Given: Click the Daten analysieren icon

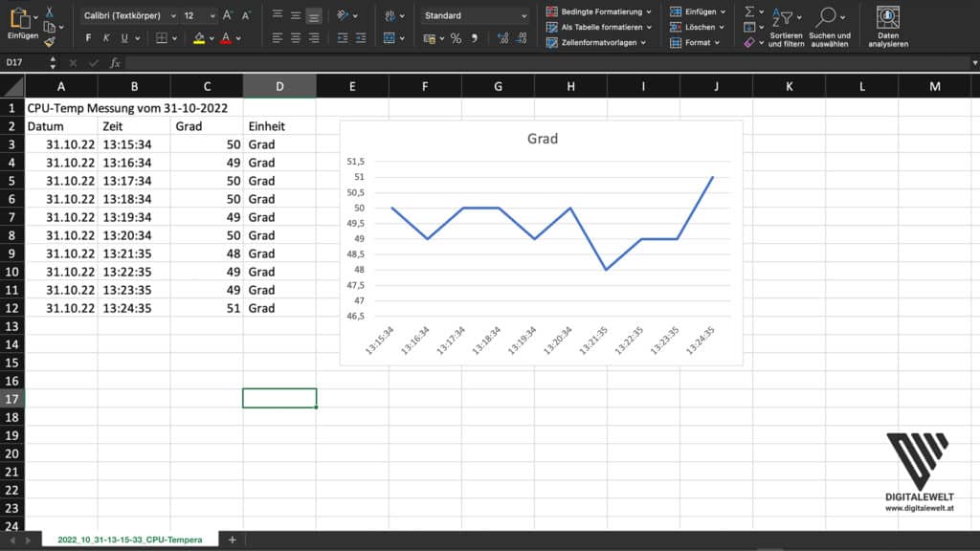Looking at the screenshot, I should (888, 26).
